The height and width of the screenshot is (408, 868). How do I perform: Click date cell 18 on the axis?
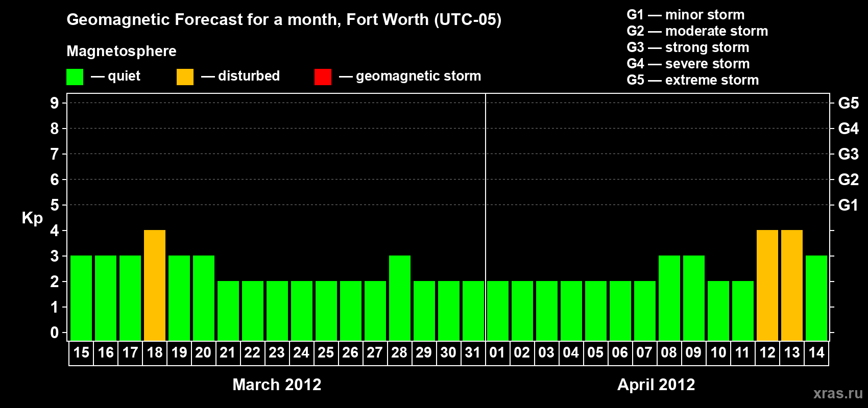(x=155, y=353)
